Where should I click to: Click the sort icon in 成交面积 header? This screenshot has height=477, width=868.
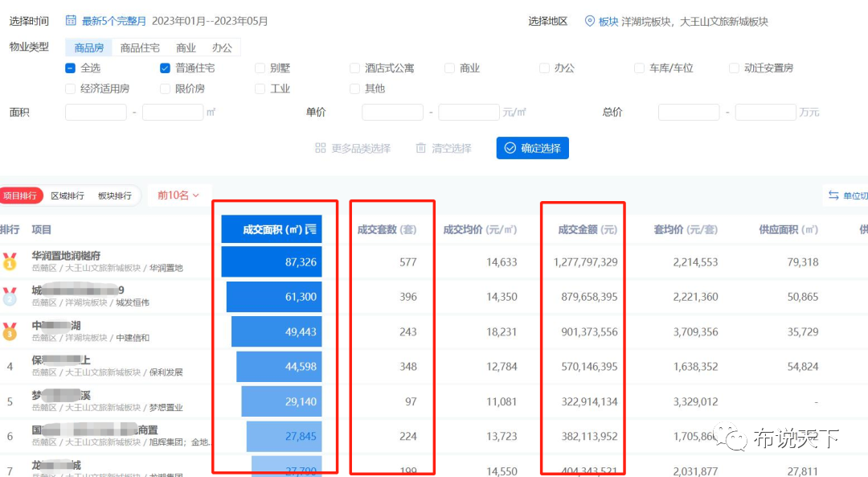coord(311,229)
